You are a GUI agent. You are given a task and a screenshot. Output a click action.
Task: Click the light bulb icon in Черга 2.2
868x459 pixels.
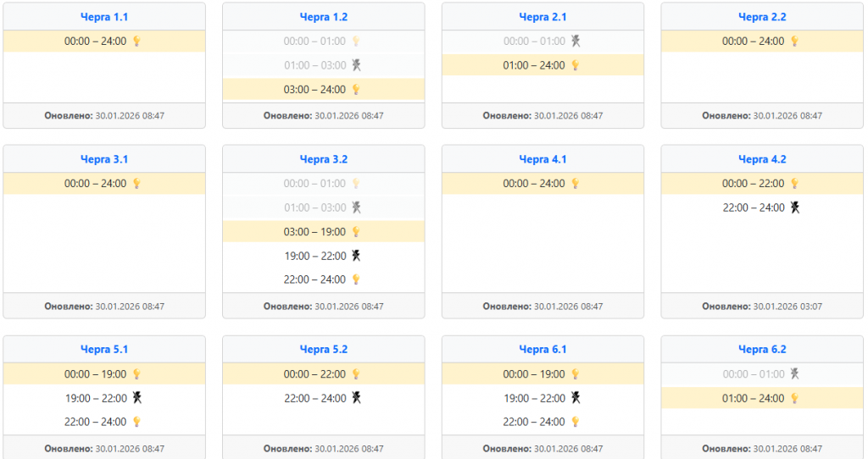(795, 41)
